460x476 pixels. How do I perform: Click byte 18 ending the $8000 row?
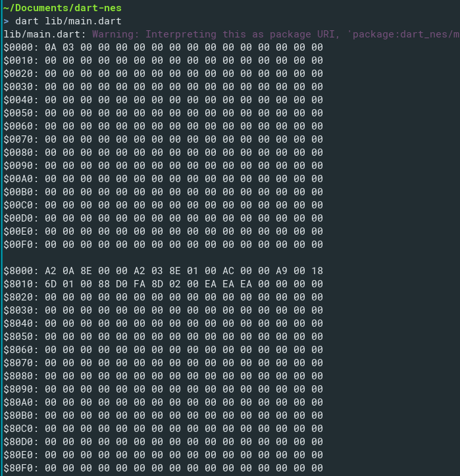tap(317, 271)
